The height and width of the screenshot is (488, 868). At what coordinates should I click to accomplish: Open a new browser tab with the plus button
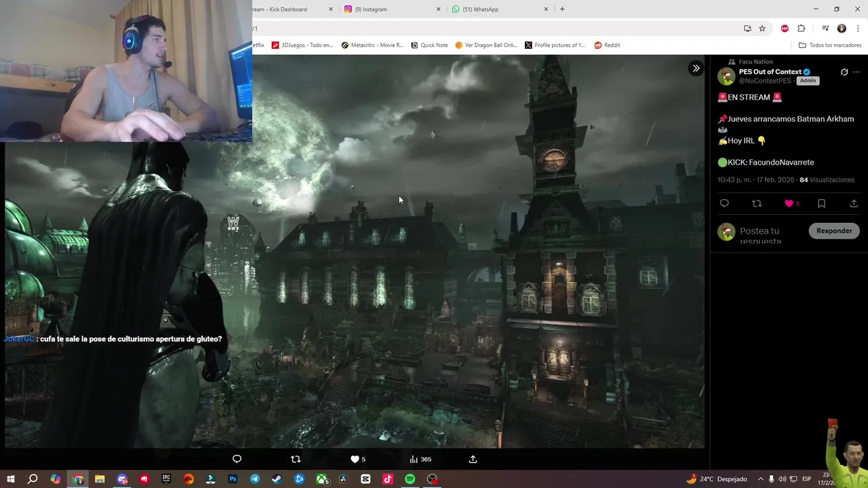[x=562, y=9]
